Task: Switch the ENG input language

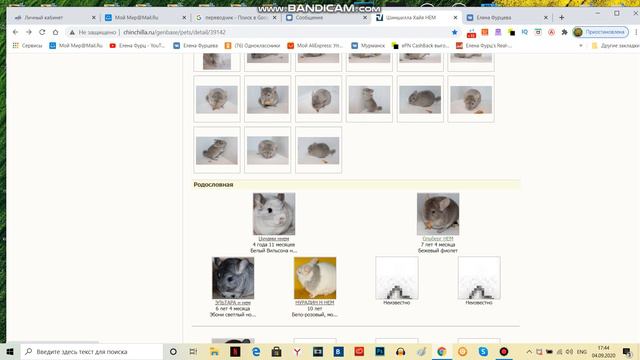Action: [x=582, y=351]
